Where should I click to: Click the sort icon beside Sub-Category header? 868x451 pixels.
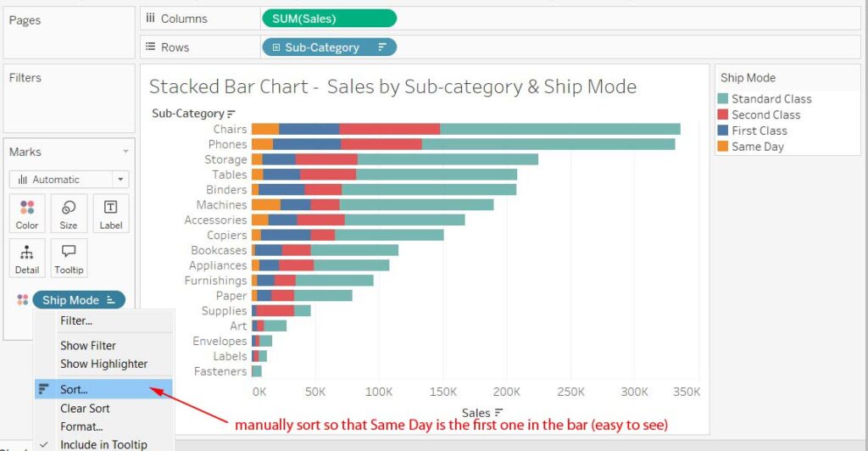[231, 114]
